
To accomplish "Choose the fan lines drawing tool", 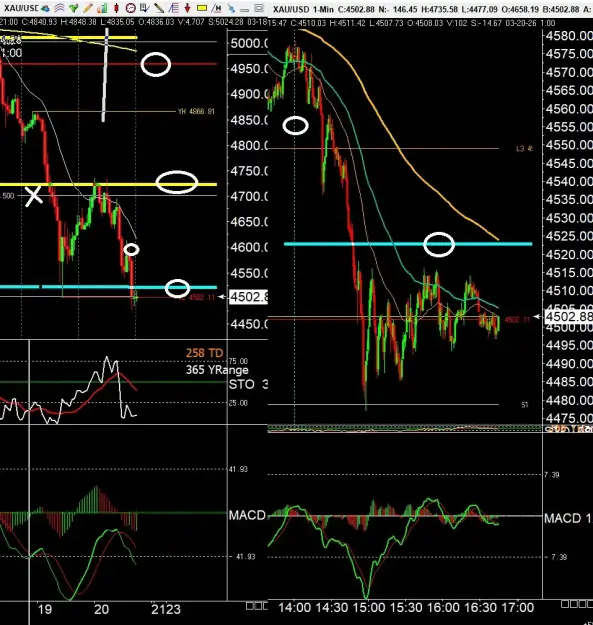I will pos(173,8).
